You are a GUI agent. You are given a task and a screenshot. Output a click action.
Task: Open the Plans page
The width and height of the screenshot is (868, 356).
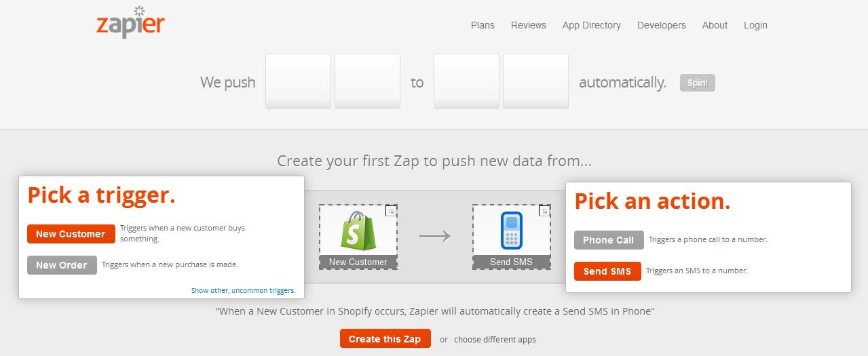[x=483, y=25]
